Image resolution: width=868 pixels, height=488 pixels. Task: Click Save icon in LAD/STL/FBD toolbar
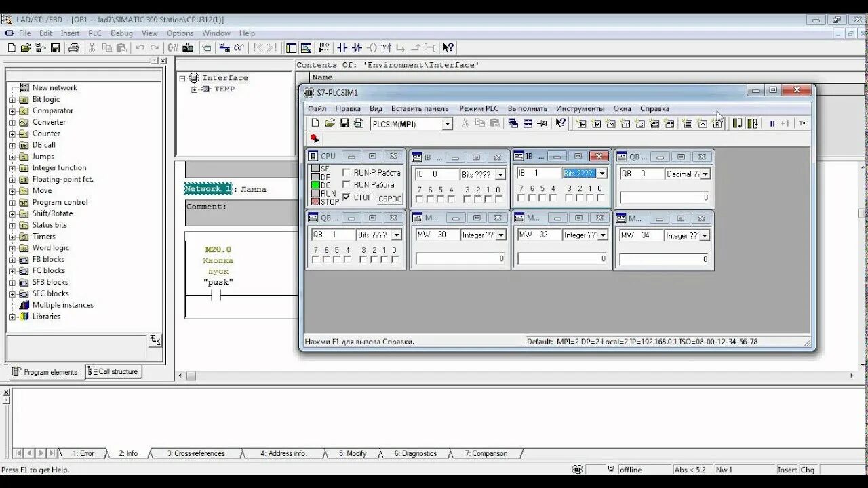click(56, 47)
